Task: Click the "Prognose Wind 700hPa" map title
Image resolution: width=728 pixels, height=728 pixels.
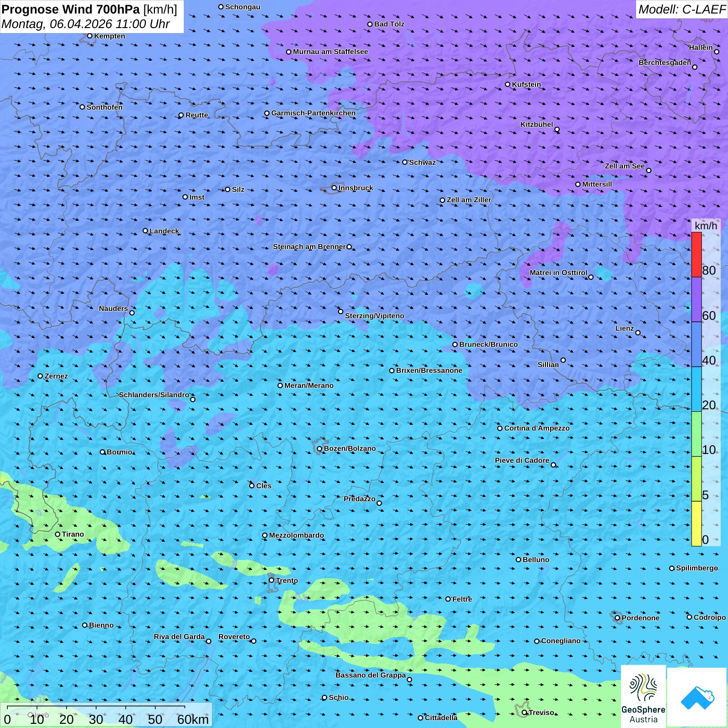Action: tap(71, 9)
